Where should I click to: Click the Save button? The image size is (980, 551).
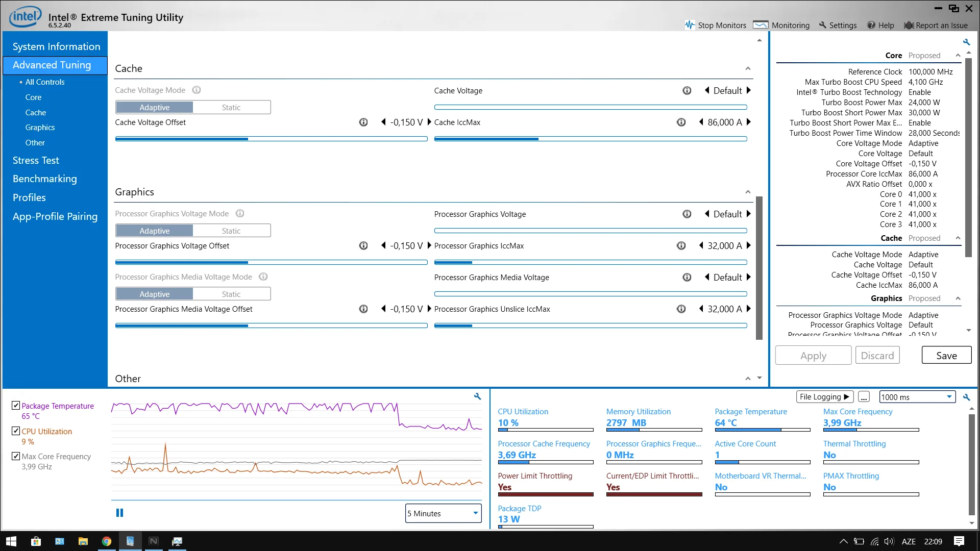coord(946,356)
